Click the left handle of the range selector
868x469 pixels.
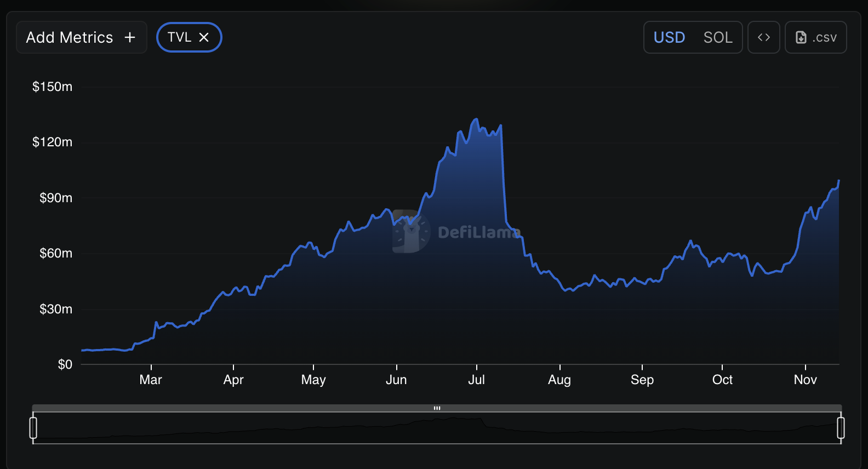click(x=33, y=428)
